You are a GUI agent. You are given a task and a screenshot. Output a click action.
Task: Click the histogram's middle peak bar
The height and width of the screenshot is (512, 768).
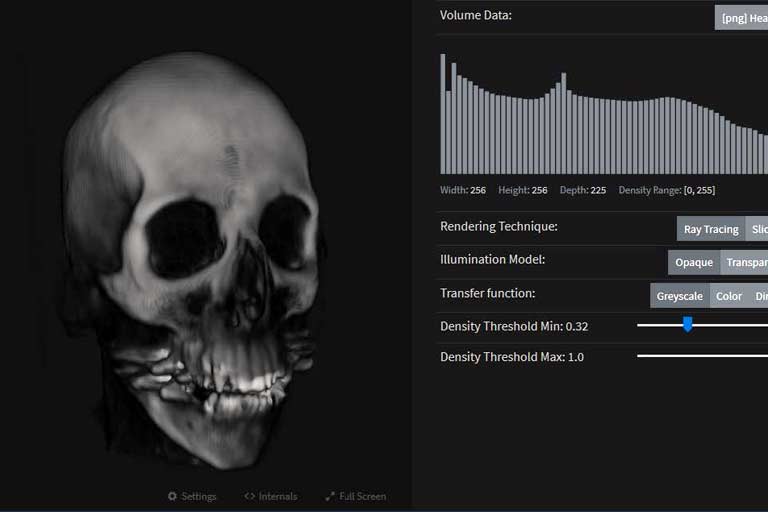click(564, 123)
